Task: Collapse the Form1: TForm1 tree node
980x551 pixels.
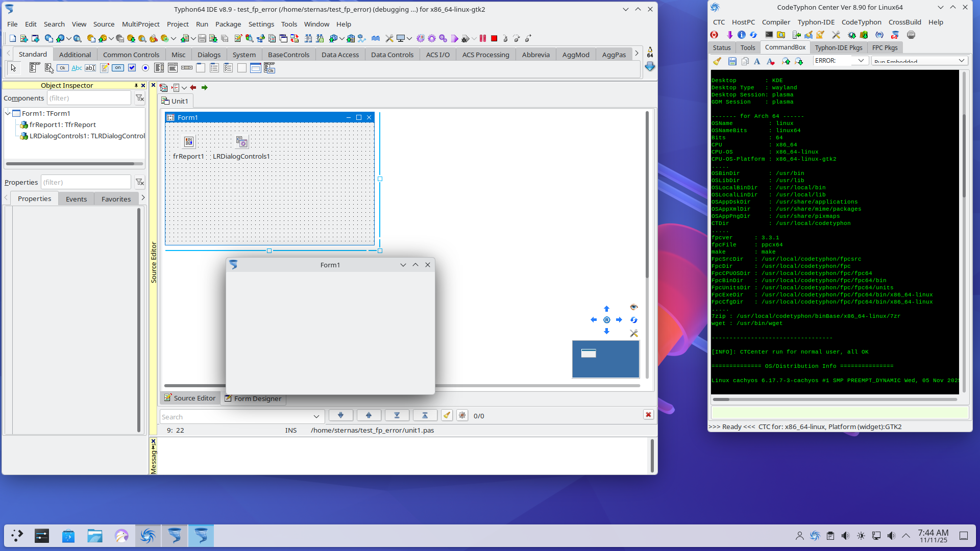Action: (x=8, y=113)
